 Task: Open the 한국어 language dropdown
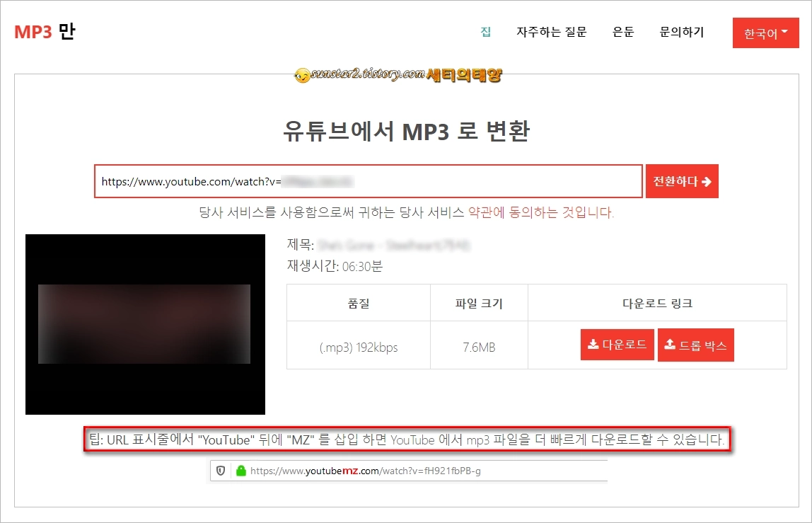click(x=765, y=33)
